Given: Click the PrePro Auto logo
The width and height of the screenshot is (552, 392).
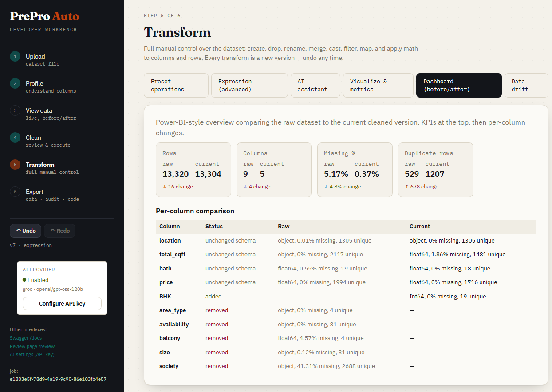Looking at the screenshot, I should (x=44, y=16).
